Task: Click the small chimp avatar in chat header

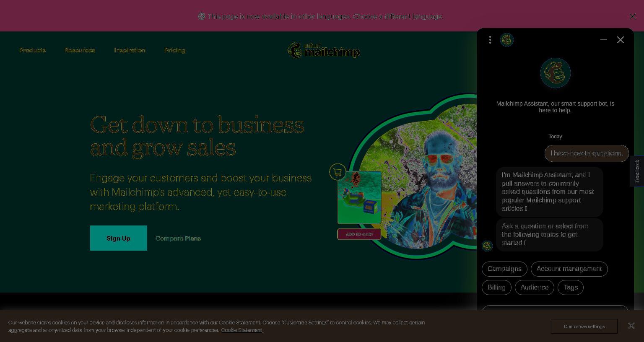Action: 507,40
